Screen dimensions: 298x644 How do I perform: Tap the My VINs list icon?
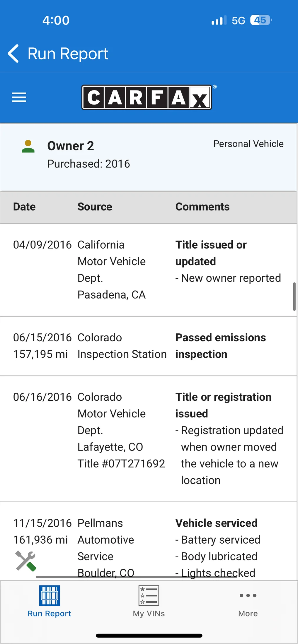pyautogui.click(x=149, y=595)
